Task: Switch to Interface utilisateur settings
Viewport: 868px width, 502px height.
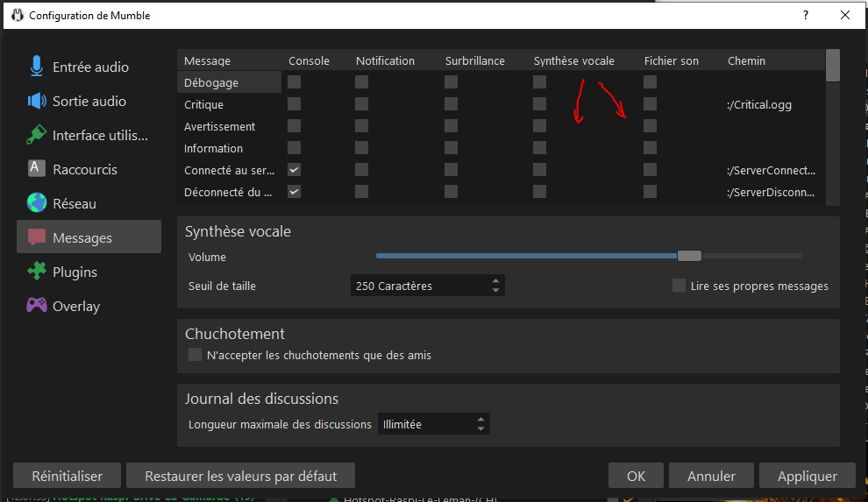Action: point(89,135)
